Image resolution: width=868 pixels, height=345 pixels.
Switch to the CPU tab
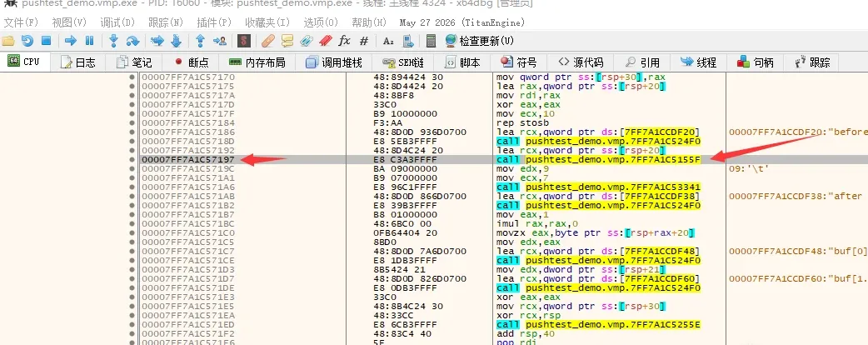[24, 62]
